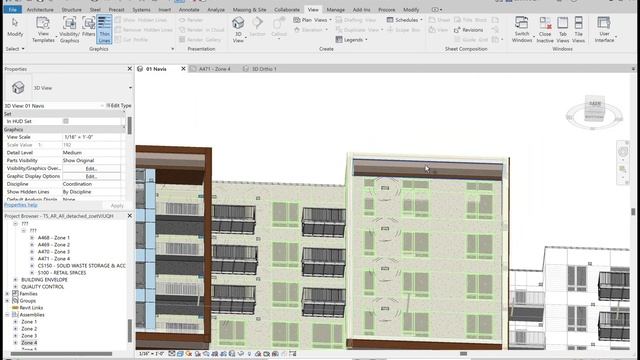This screenshot has width=640, height=360.
Task: Expand the Groups node
Action: coord(7,300)
